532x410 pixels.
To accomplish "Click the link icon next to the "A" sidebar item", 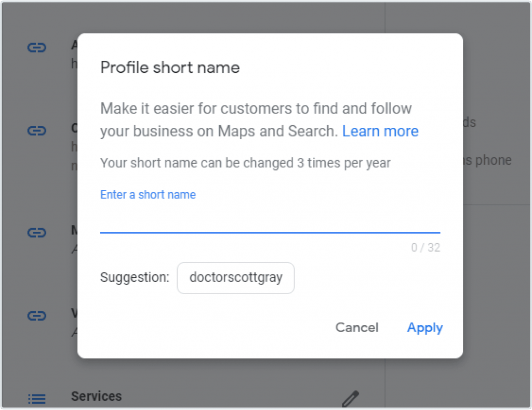I will pos(36,47).
